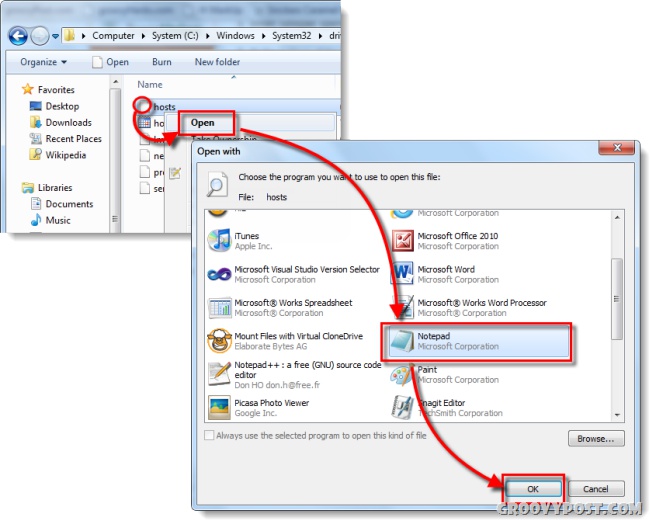650x520 pixels.
Task: Open Documents library in sidebar
Action: tap(62, 204)
